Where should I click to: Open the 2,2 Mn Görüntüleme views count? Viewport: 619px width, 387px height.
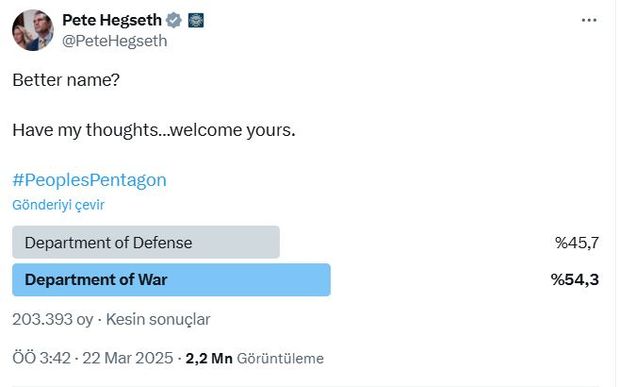(255, 358)
